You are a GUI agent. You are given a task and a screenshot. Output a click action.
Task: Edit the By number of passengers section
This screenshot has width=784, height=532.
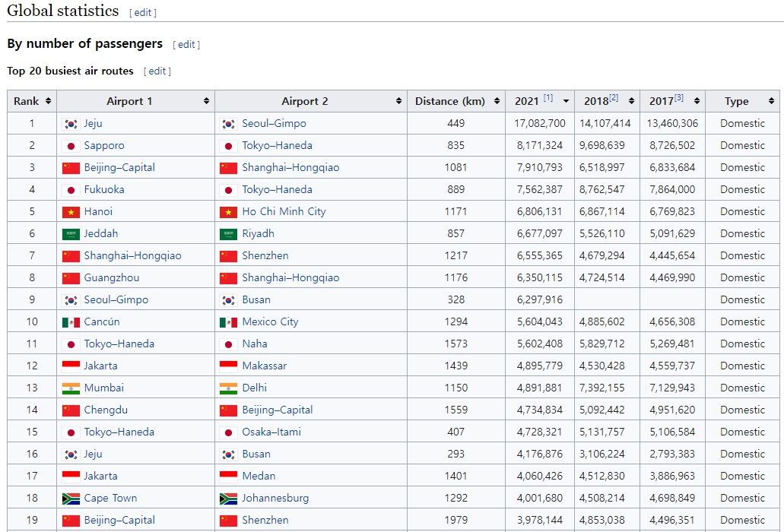186,45
